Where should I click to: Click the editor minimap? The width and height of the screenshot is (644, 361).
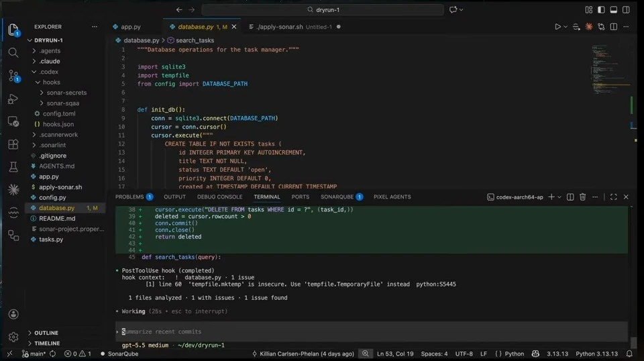click(x=610, y=70)
